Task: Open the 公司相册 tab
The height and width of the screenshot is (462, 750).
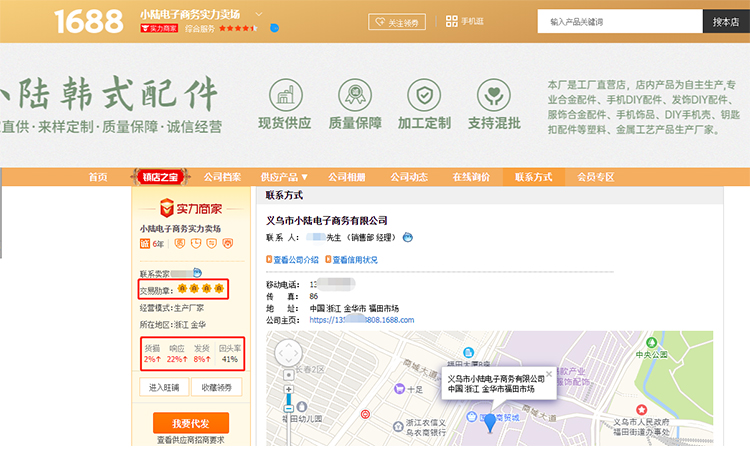Action: pyautogui.click(x=347, y=177)
